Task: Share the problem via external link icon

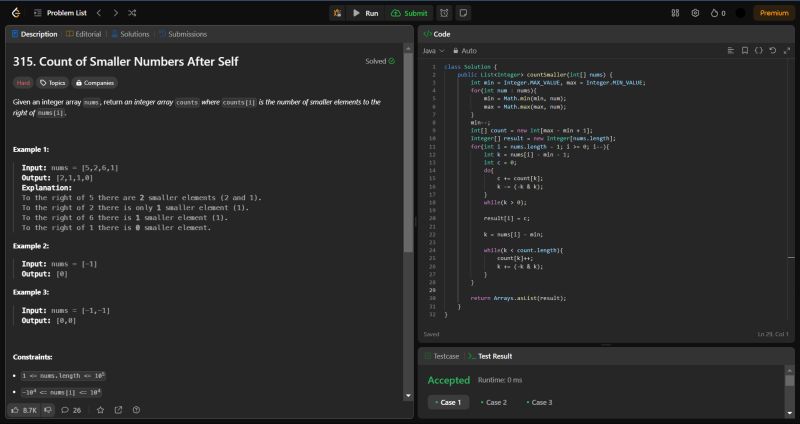Action: pos(118,410)
